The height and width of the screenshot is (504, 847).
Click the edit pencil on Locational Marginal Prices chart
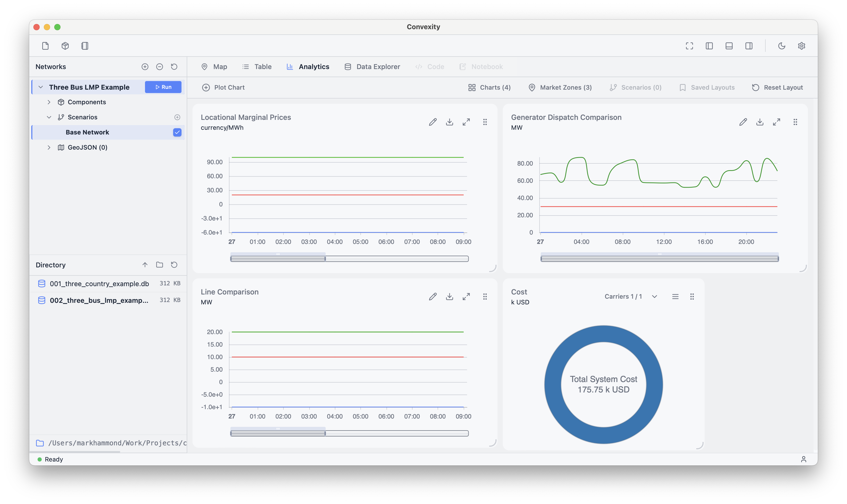pyautogui.click(x=433, y=122)
